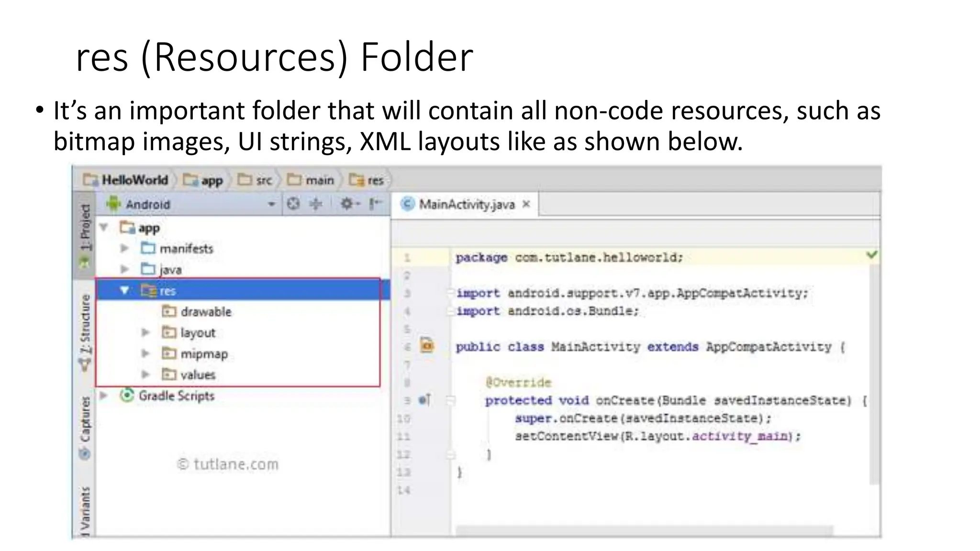Click the package statement on line 1
Viewport: 980px width, 551px height.
(569, 257)
